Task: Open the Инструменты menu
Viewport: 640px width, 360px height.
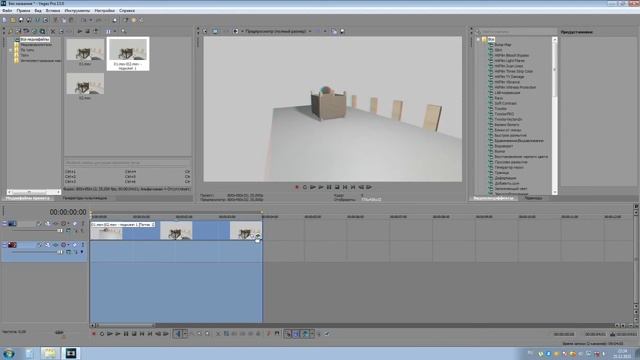Action: click(78, 11)
